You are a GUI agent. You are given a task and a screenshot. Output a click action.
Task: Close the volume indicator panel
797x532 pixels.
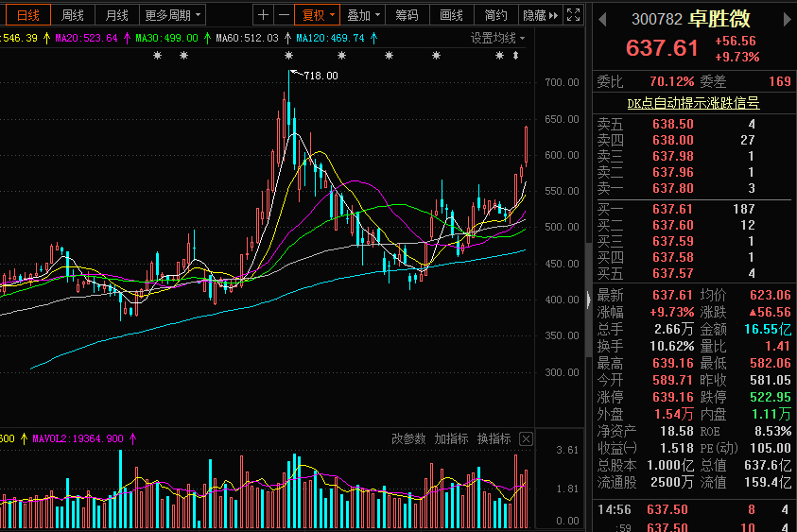coord(527,439)
